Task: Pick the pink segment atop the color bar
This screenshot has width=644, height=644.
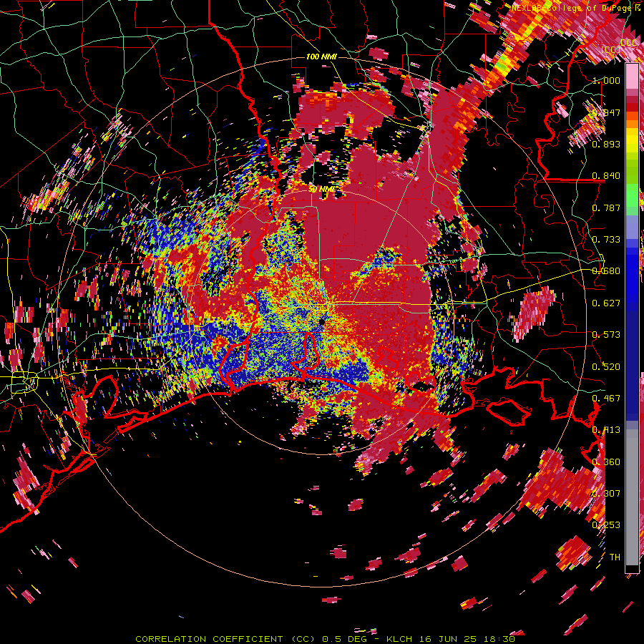Action: [x=632, y=76]
